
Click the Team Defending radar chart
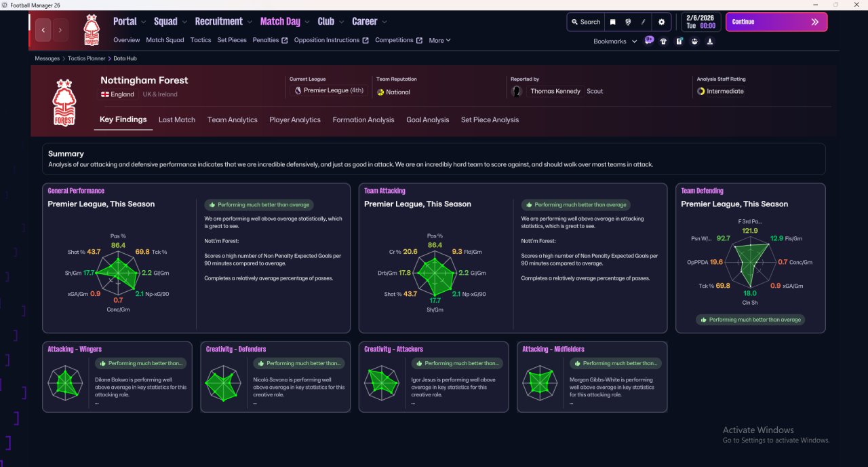[x=749, y=261]
